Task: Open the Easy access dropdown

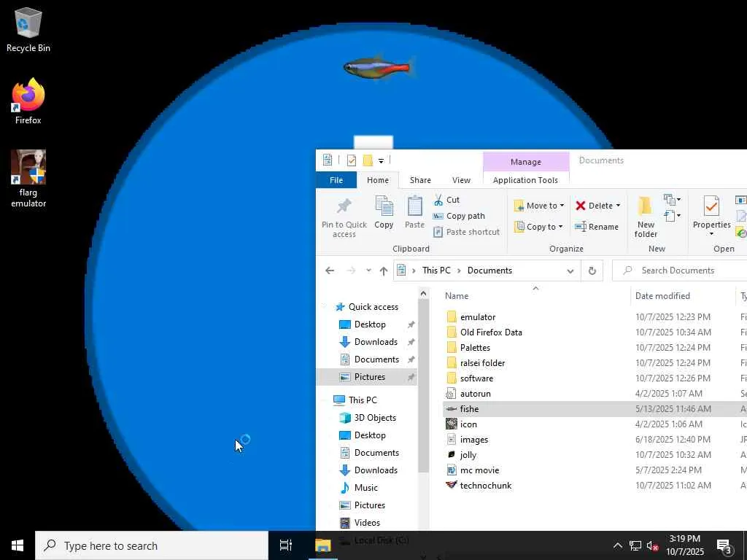Action: click(672, 216)
